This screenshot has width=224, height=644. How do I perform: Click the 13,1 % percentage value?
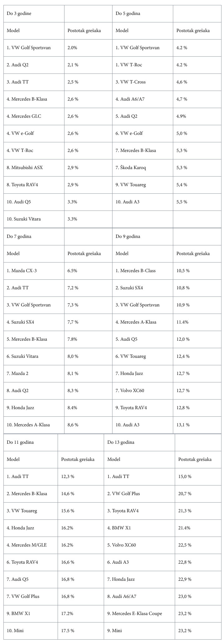click(x=183, y=425)
